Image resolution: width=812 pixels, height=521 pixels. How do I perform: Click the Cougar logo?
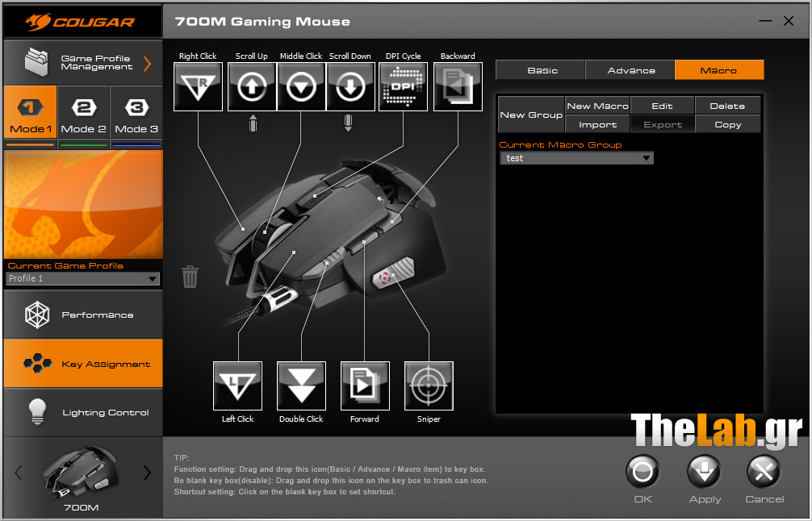81,22
